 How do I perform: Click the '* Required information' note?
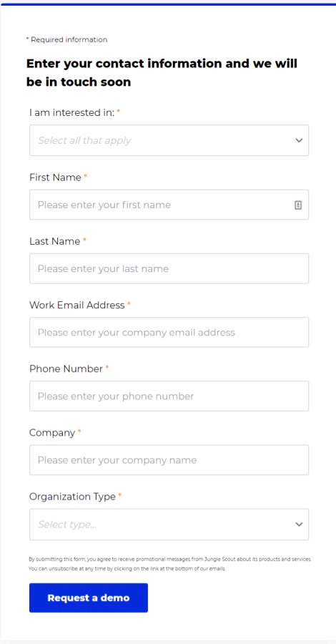[x=67, y=40]
